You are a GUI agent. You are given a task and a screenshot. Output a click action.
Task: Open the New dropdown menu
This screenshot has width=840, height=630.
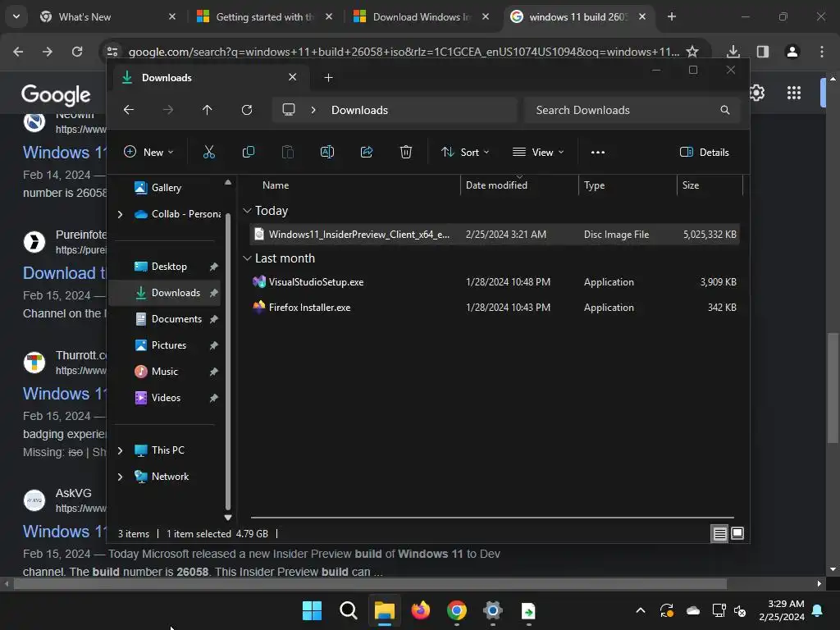[x=148, y=152]
